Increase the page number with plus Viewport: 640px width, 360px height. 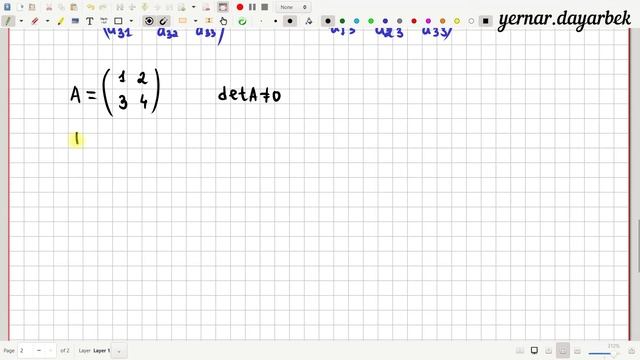[x=51, y=350]
